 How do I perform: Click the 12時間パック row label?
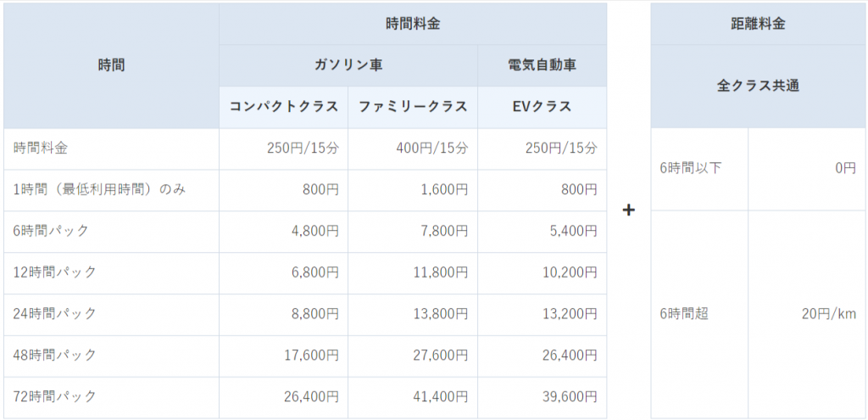tap(55, 272)
